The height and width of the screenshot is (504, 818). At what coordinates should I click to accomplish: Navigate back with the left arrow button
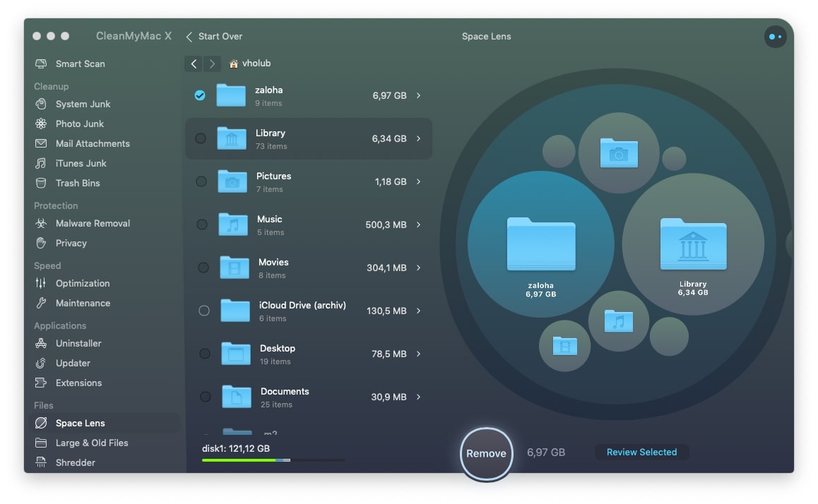pyautogui.click(x=194, y=64)
